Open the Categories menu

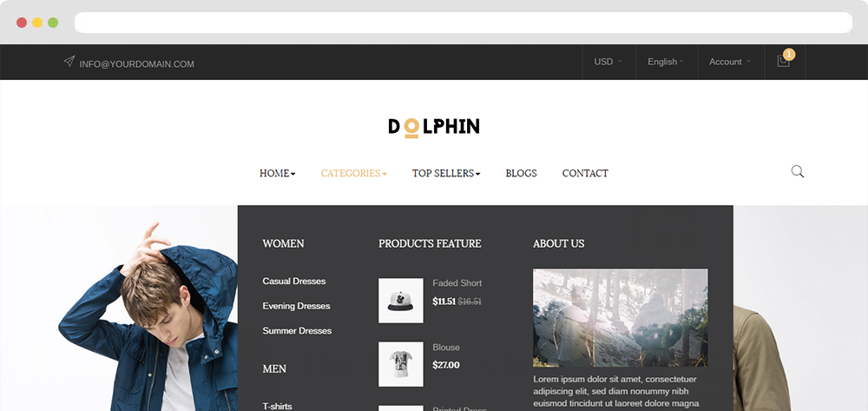pos(354,174)
